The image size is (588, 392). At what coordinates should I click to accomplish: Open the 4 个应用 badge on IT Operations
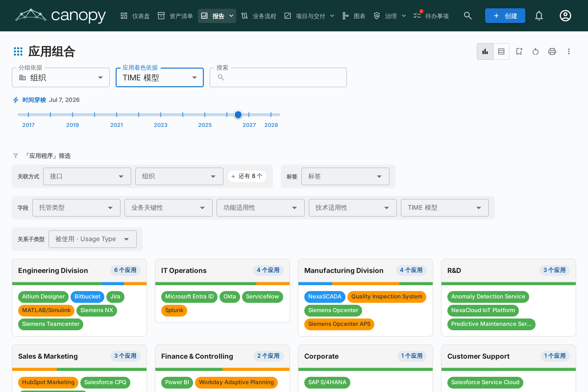[x=268, y=270]
